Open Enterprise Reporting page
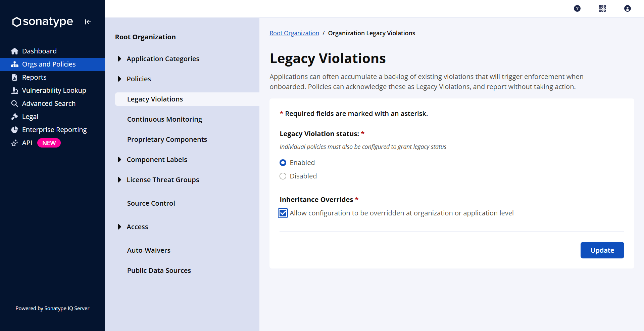 tap(52, 130)
